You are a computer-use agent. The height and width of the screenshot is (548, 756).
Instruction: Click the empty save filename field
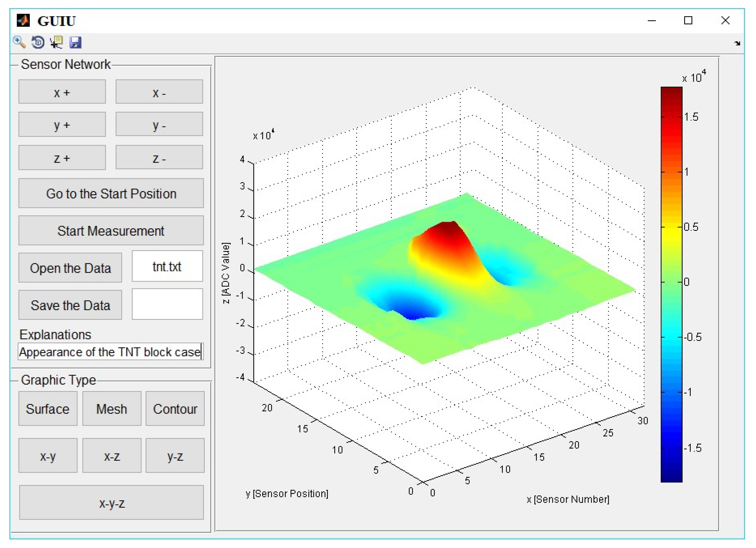coord(167,305)
